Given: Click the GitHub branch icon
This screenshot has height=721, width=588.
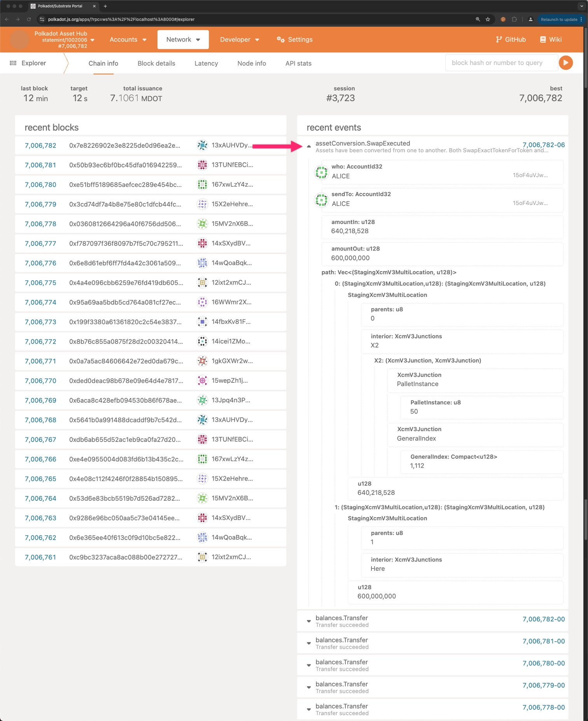Looking at the screenshot, I should pos(499,39).
